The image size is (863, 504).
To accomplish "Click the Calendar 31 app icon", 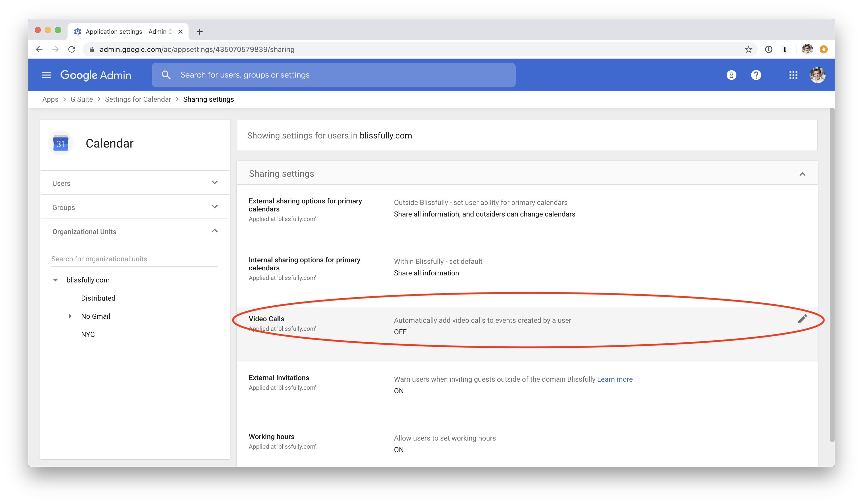I will point(60,143).
